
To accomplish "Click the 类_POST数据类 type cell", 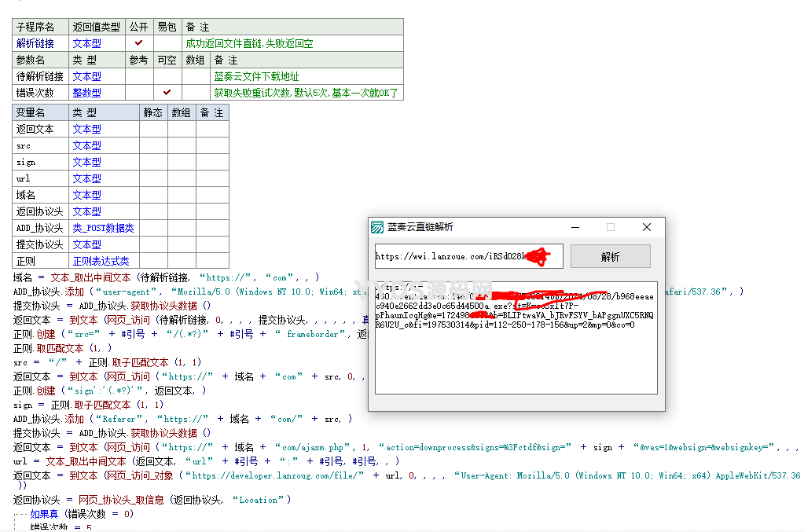I will coord(103,228).
